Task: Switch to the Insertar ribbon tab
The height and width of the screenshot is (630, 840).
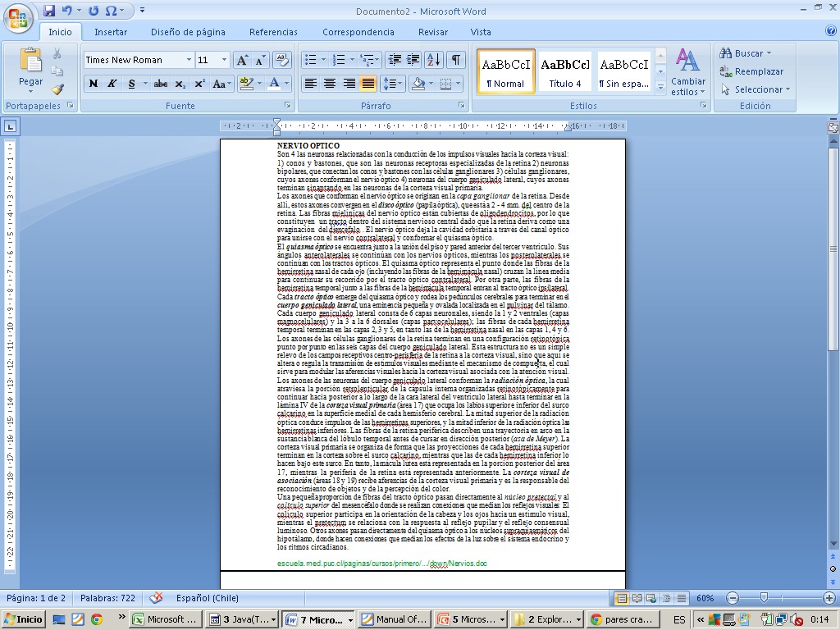Action: click(x=110, y=32)
